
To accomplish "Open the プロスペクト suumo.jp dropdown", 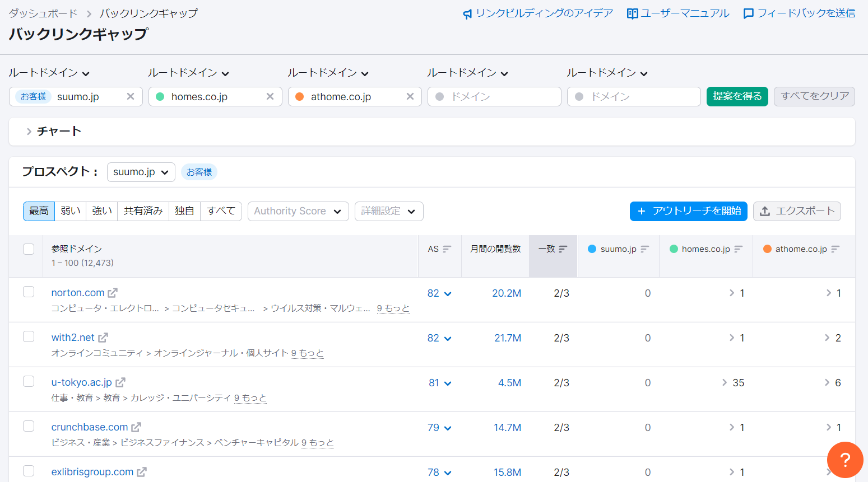I will [x=141, y=172].
